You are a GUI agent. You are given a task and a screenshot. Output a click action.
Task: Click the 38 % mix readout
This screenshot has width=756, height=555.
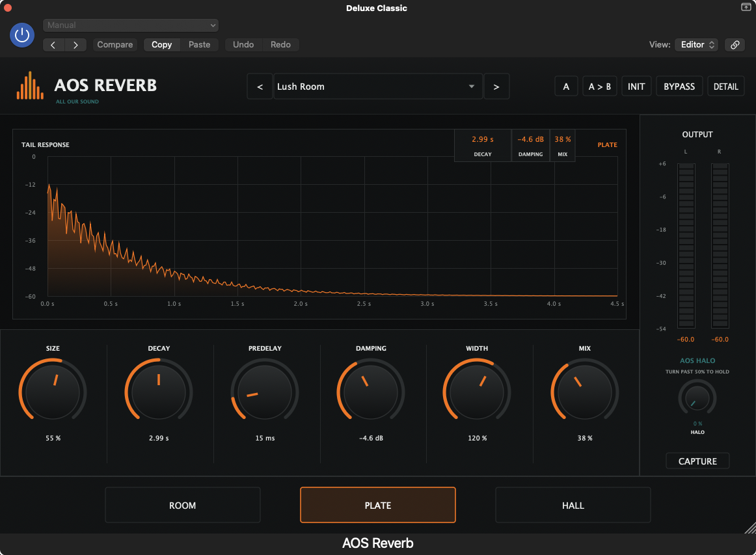pos(563,139)
